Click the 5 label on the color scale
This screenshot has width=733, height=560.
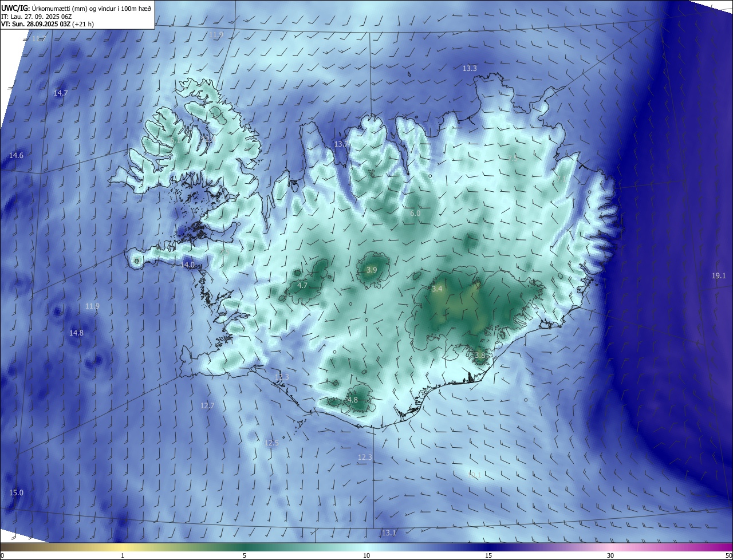(245, 555)
